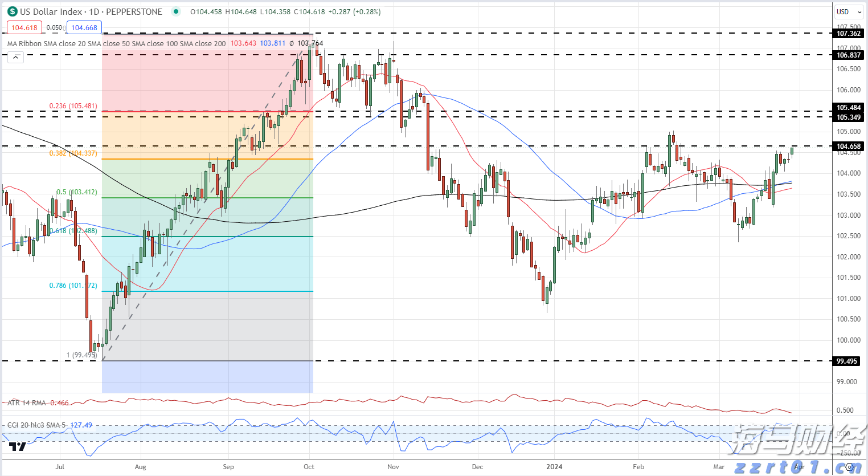868x476 pixels.
Task: Select the MA Ribbon indicator legend
Action: (x=116, y=43)
